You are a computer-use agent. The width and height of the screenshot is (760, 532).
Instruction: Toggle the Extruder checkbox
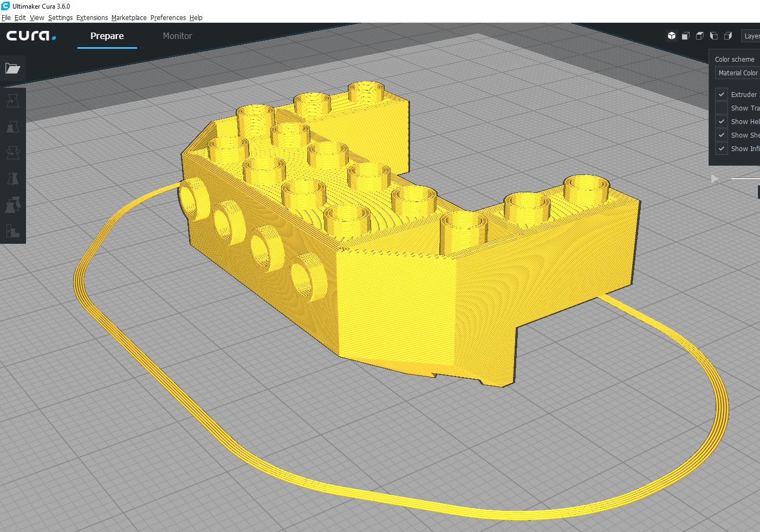click(722, 94)
